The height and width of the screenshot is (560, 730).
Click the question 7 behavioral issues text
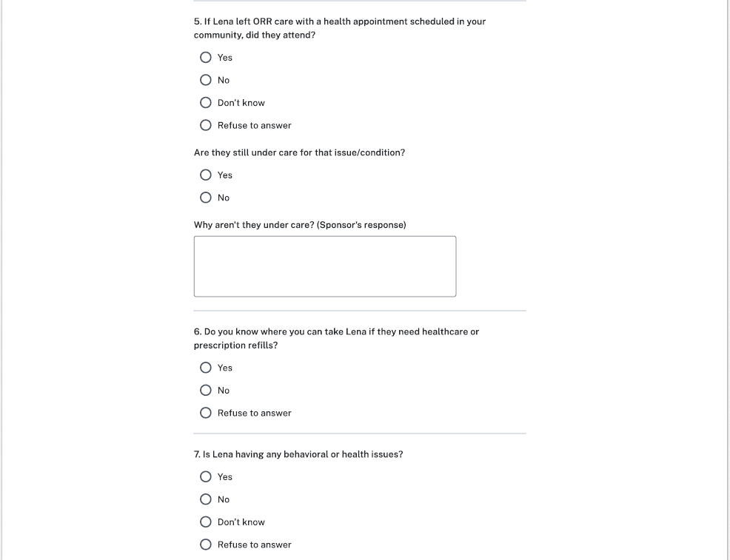298,454
